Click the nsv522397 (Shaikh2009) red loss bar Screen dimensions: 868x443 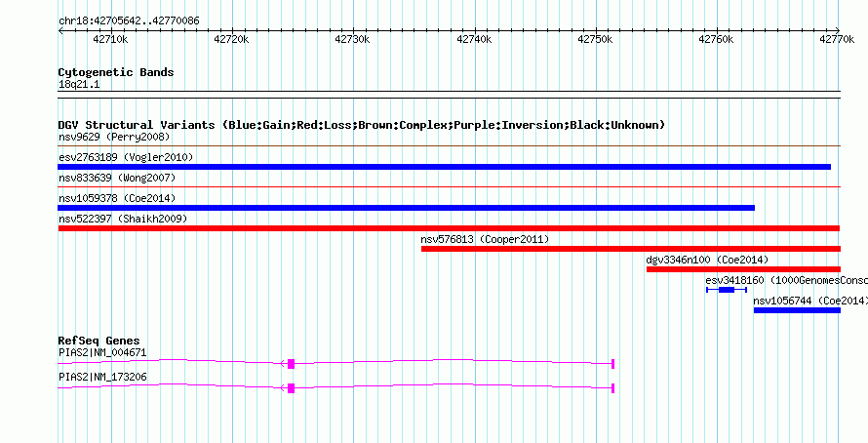(x=449, y=228)
